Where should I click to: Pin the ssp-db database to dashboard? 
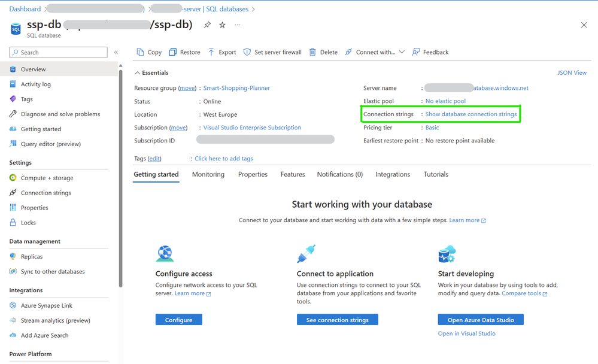click(207, 25)
